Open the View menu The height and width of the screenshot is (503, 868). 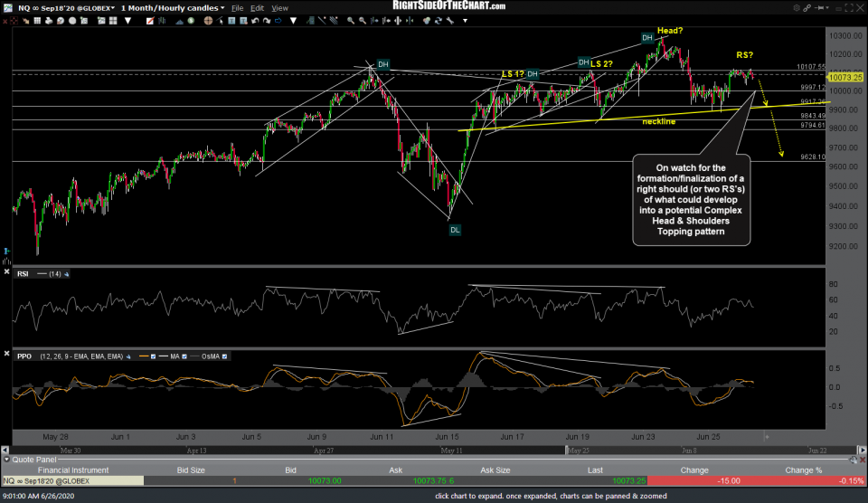click(279, 8)
